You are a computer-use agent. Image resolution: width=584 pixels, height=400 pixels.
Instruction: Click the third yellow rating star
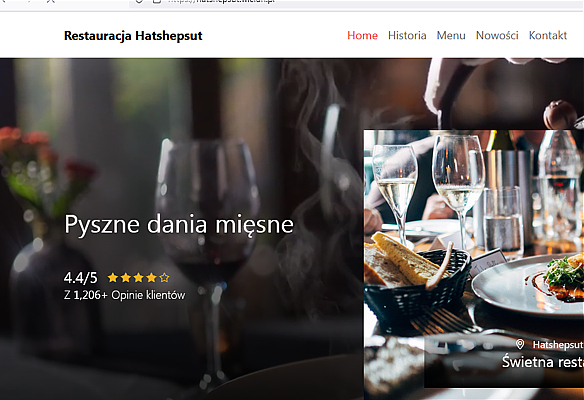coord(139,277)
